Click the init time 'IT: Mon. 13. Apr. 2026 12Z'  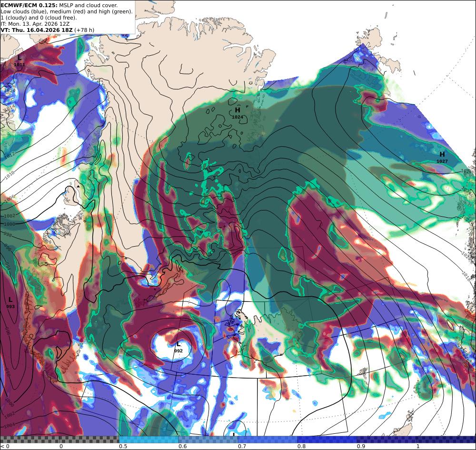point(35,24)
